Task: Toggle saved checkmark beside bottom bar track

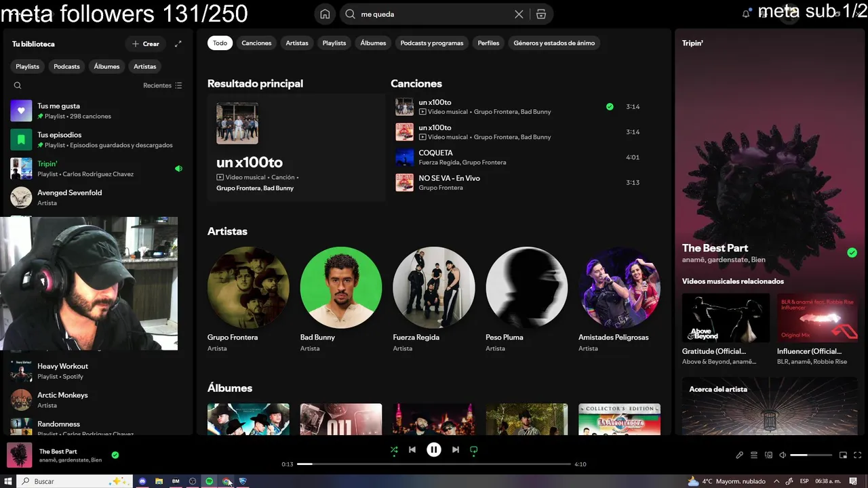Action: click(x=115, y=455)
